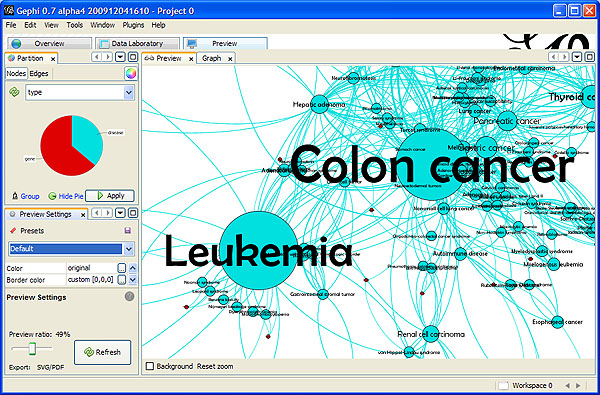Image resolution: width=600 pixels, height=395 pixels.
Task: Select the Nodes partition tab
Action: click(x=16, y=73)
